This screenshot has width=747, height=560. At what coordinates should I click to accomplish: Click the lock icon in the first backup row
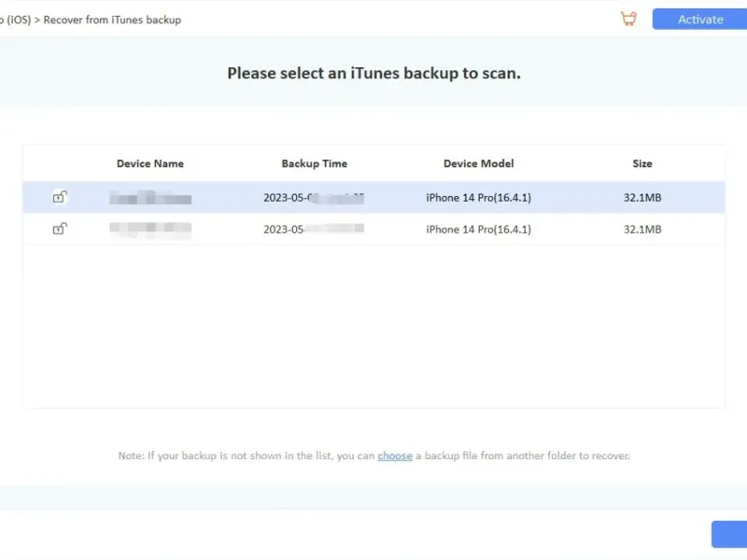59,197
